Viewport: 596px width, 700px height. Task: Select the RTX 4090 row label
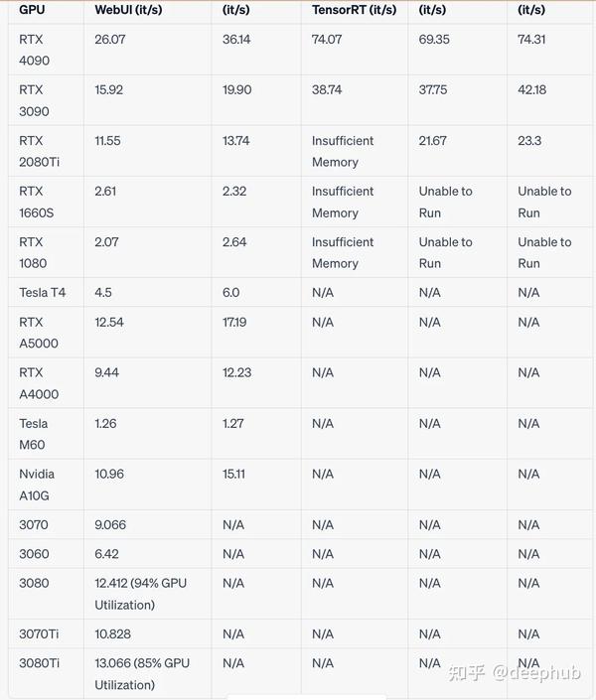point(34,50)
